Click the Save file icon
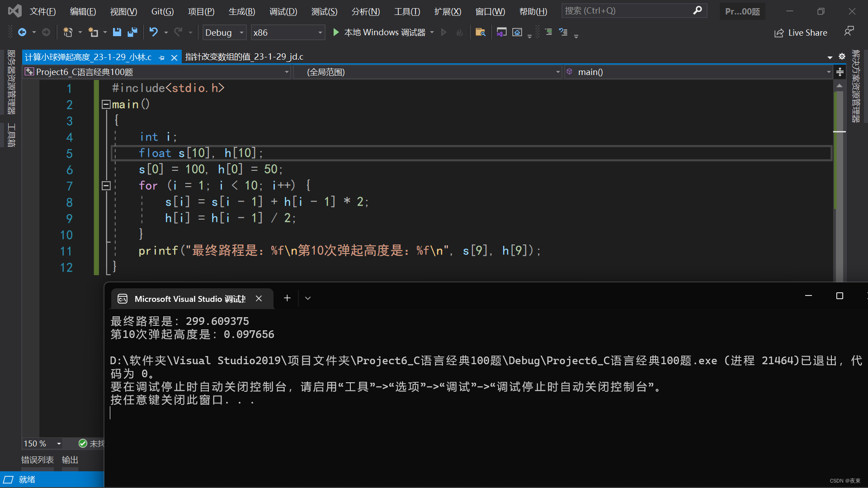The width and height of the screenshot is (868, 488). [x=117, y=32]
